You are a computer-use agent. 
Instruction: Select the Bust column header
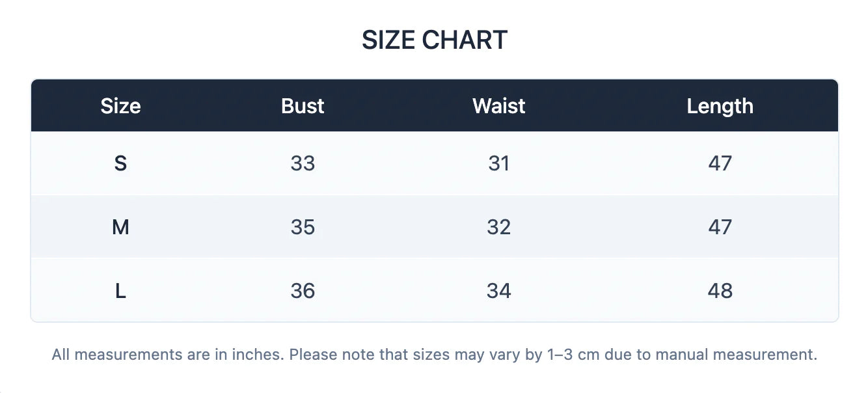click(x=303, y=106)
